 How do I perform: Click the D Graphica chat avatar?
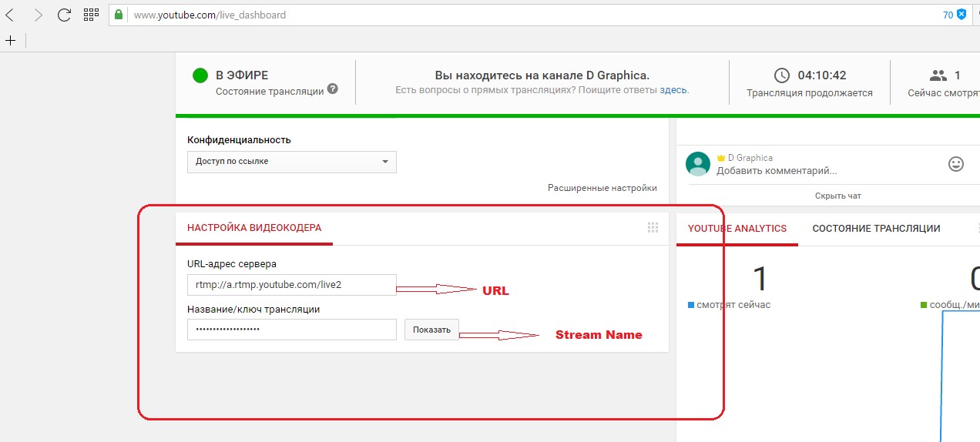click(698, 163)
